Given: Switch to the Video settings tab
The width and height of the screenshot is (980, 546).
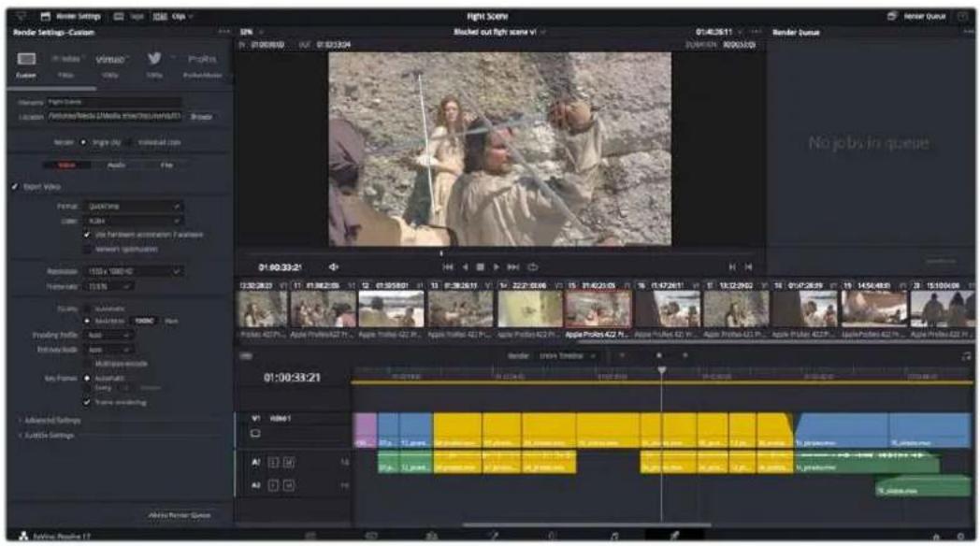Looking at the screenshot, I should pyautogui.click(x=67, y=165).
